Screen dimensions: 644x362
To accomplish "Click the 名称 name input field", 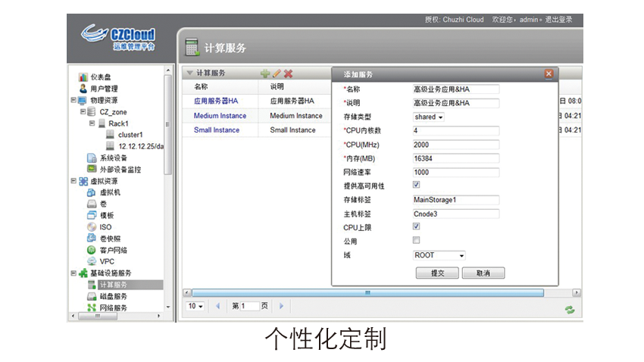I will 456,89.
